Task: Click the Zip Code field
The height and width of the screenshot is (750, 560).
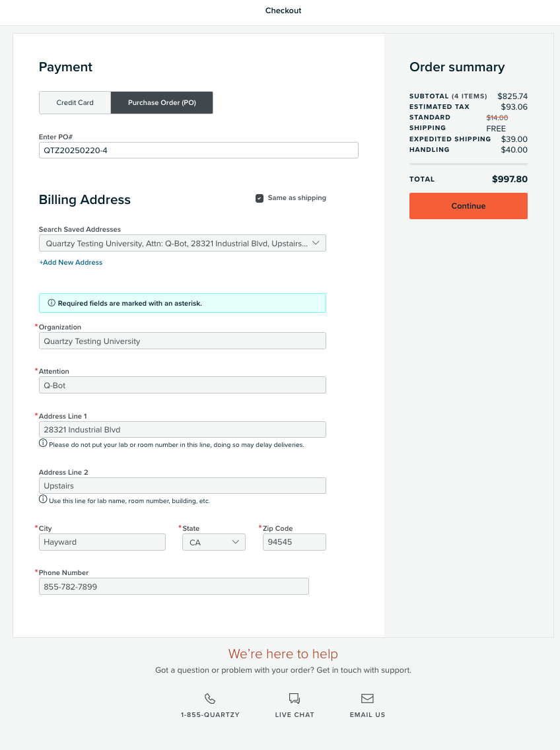Action: (x=295, y=542)
